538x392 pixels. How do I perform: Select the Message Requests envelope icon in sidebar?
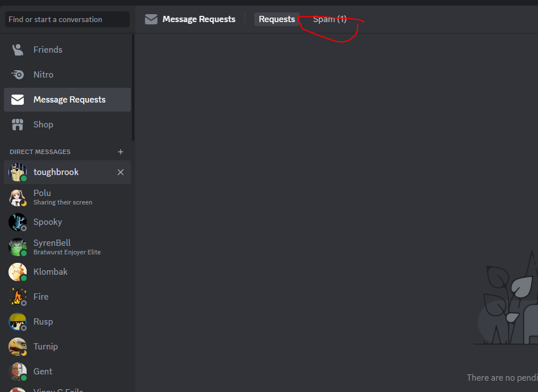point(18,100)
